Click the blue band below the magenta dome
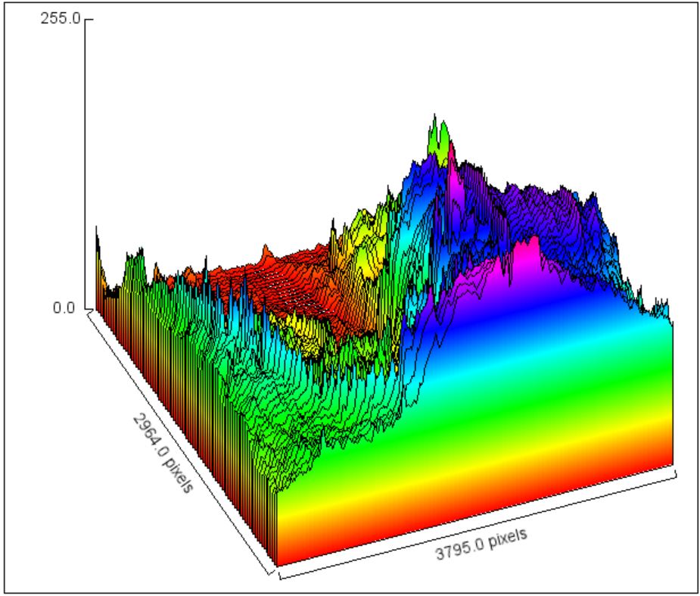The width and height of the screenshot is (700, 596). tap(515, 318)
